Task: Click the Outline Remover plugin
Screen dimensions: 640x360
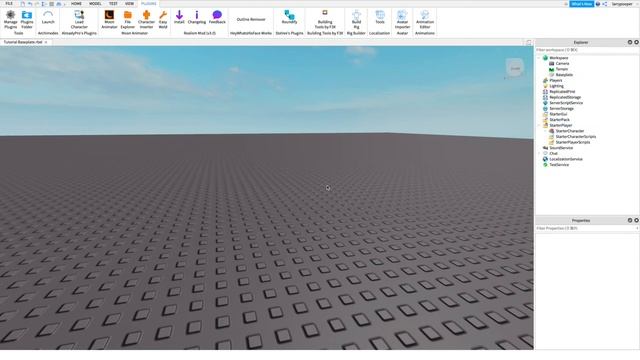Action: (251, 19)
